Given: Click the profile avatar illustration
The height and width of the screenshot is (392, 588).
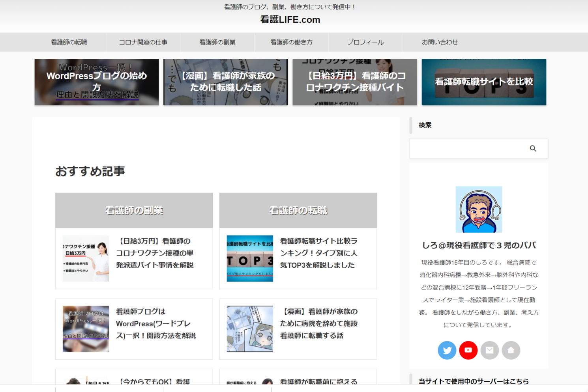Looking at the screenshot, I should pyautogui.click(x=479, y=209).
